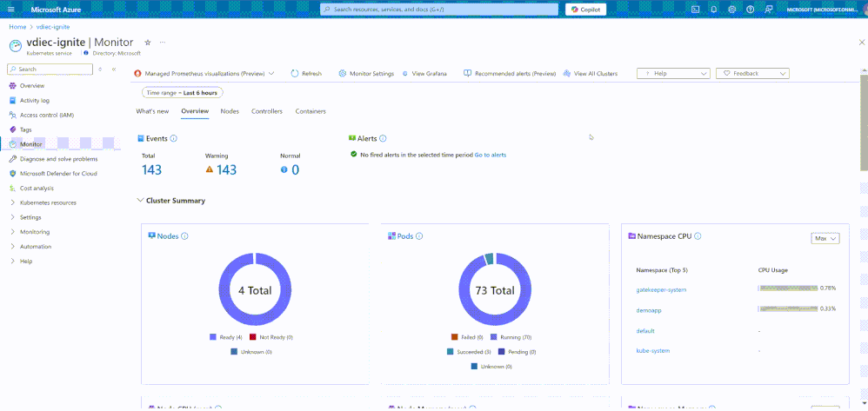Open the gatekeeper-system namespace link
This screenshot has width=868, height=411.
point(662,290)
